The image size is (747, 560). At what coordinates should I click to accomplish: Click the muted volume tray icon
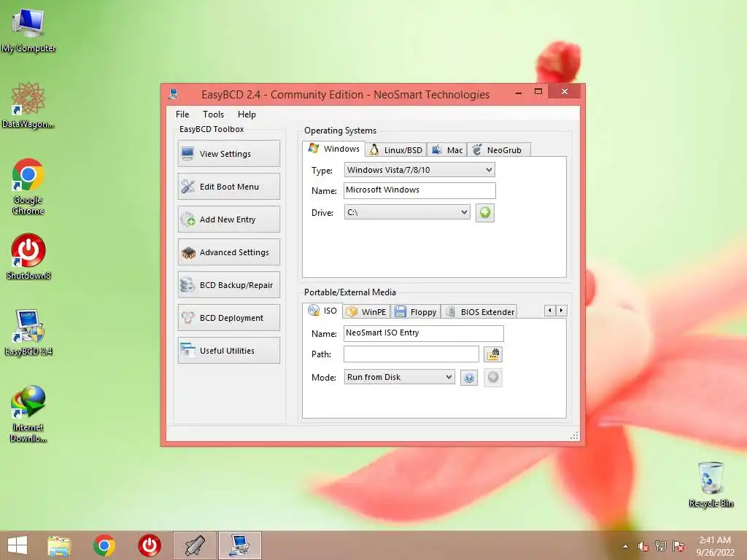coord(643,546)
